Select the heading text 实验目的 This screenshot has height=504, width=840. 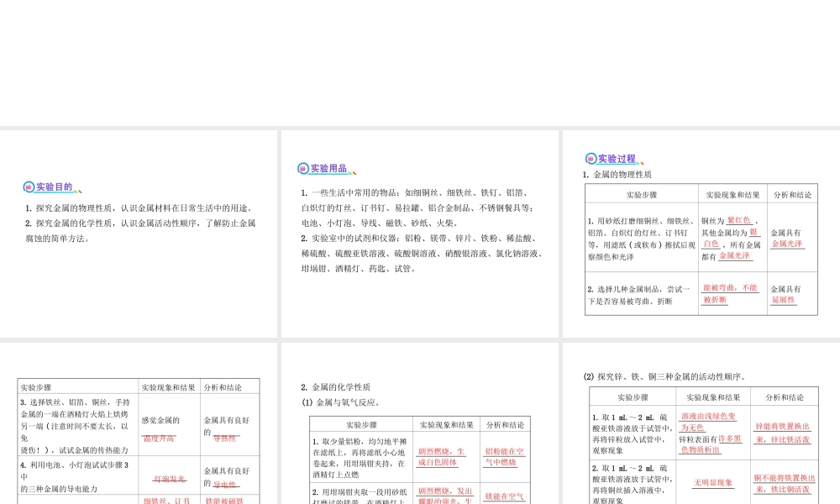point(54,187)
